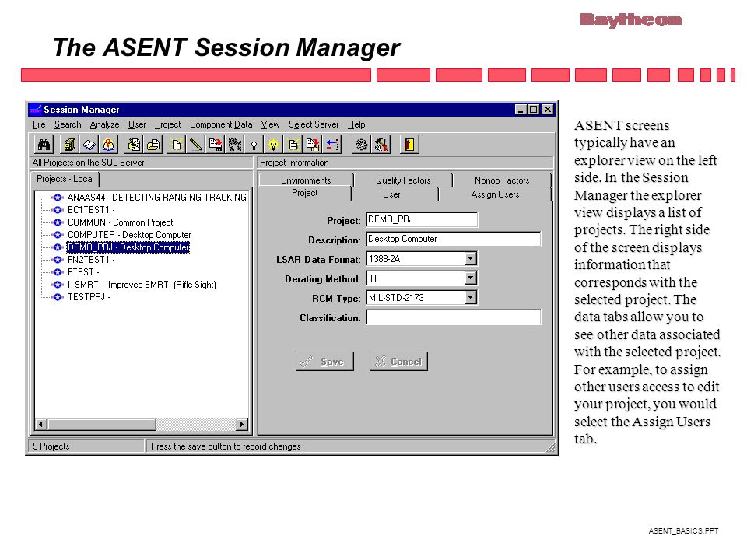This screenshot has height=560, width=747.
Task: Click the project list right scroll arrow
Action: tap(242, 424)
